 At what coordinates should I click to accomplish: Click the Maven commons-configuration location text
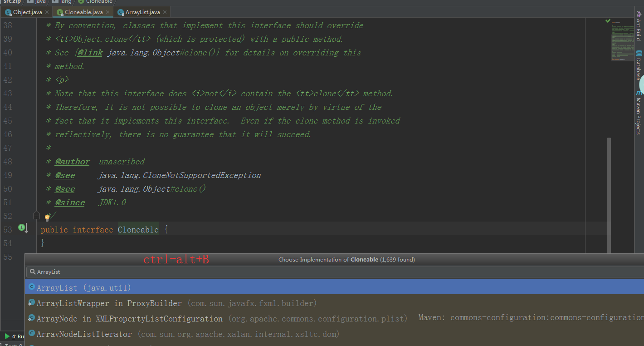pos(531,318)
